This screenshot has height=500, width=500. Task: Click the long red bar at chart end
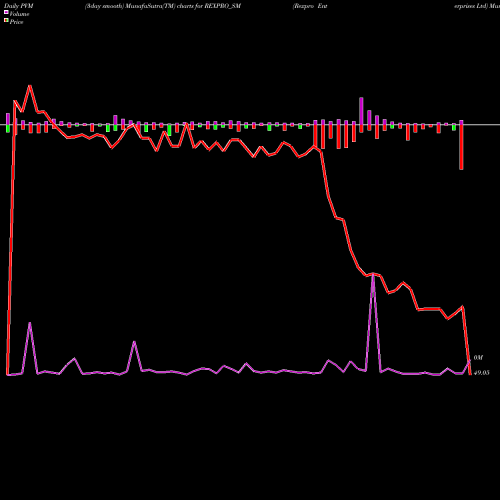(461, 147)
